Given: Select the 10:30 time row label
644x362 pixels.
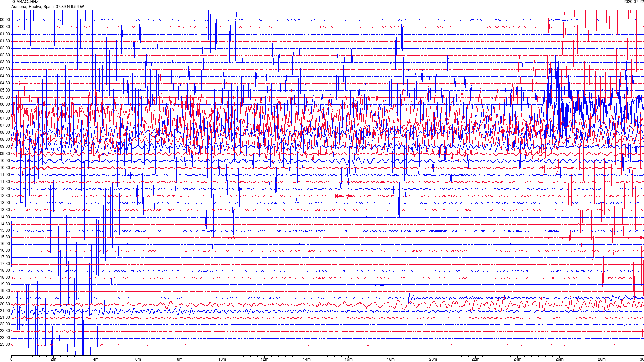Looking at the screenshot, I should click(x=5, y=168).
